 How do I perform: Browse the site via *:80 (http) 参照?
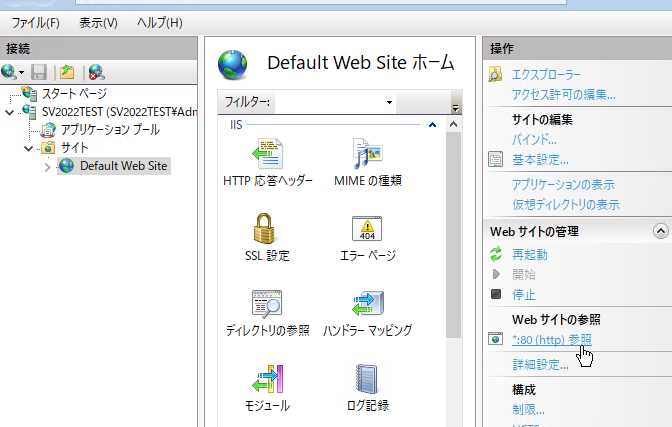click(x=552, y=340)
